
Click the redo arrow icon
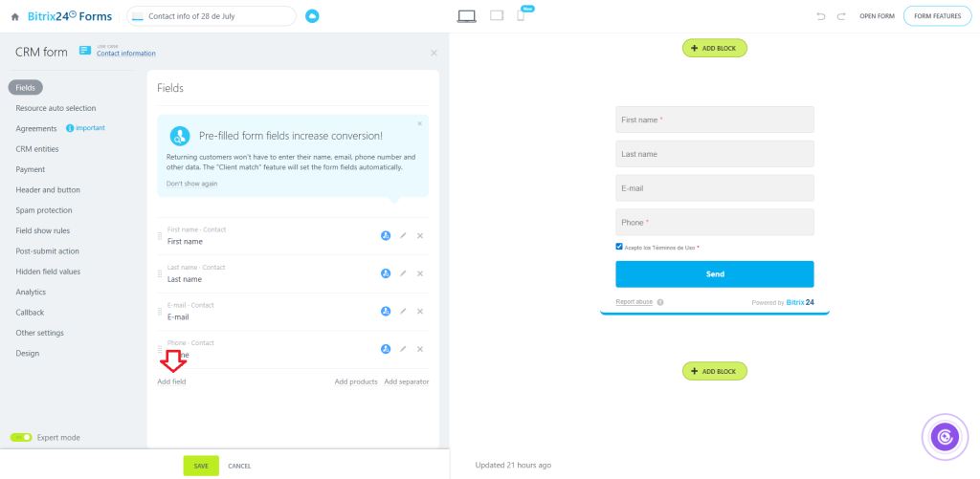[841, 16]
